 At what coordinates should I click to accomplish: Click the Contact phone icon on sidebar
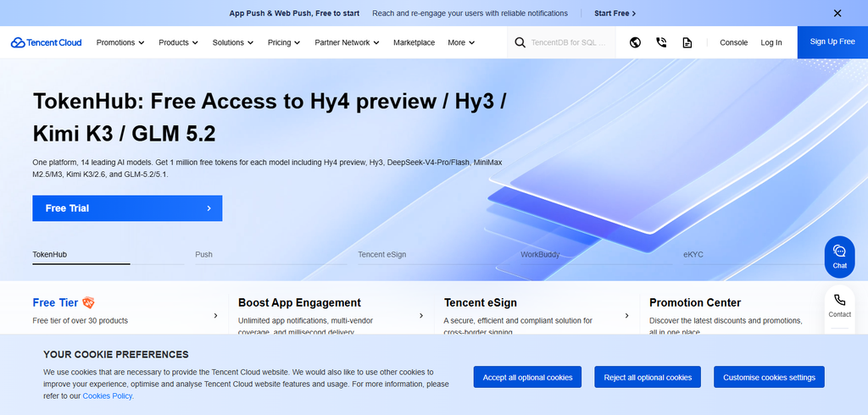[840, 300]
